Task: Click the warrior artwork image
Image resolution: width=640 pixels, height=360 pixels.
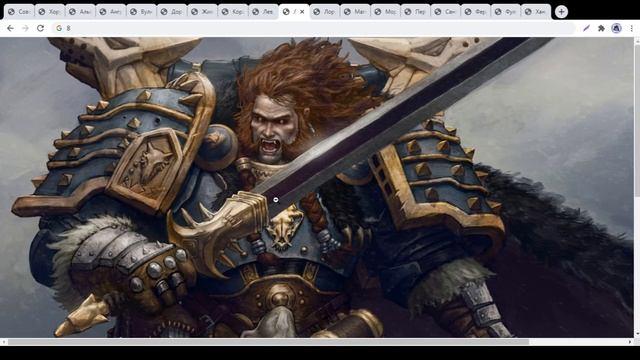Action: pos(317,187)
